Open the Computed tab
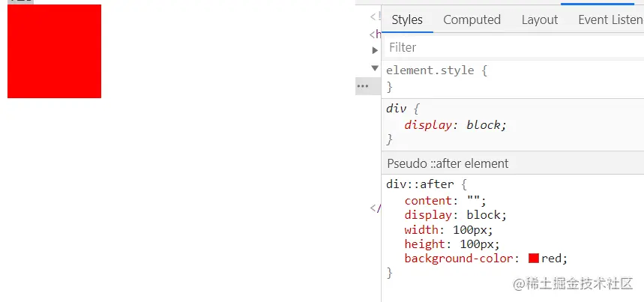Viewport: 644px width, 302px height. 472,19
